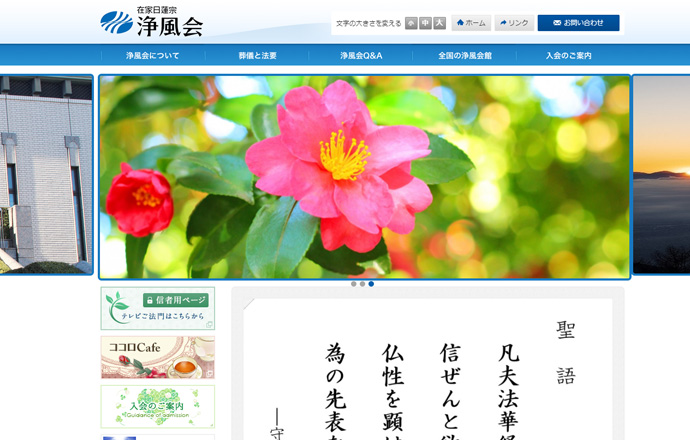The image size is (690, 440).
Task: Open 浄風会Q&A menu item
Action: tap(361, 55)
